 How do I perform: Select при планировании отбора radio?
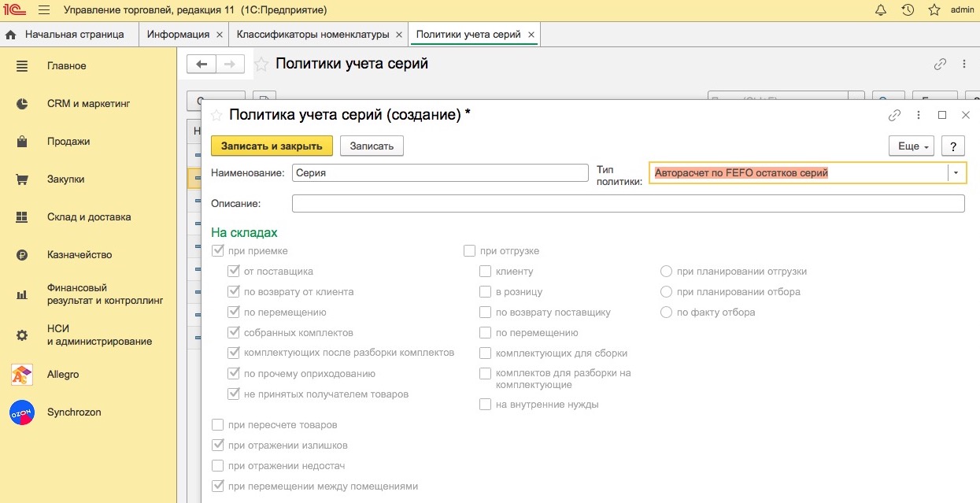pyautogui.click(x=666, y=292)
